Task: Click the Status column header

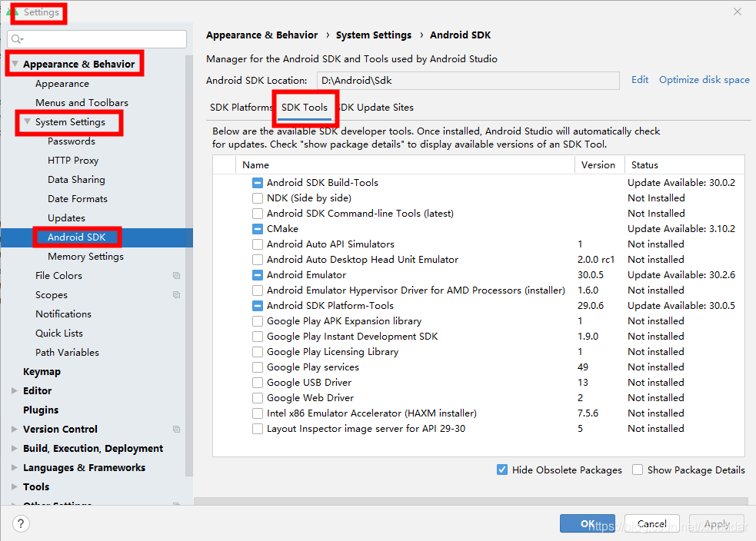Action: (684, 164)
